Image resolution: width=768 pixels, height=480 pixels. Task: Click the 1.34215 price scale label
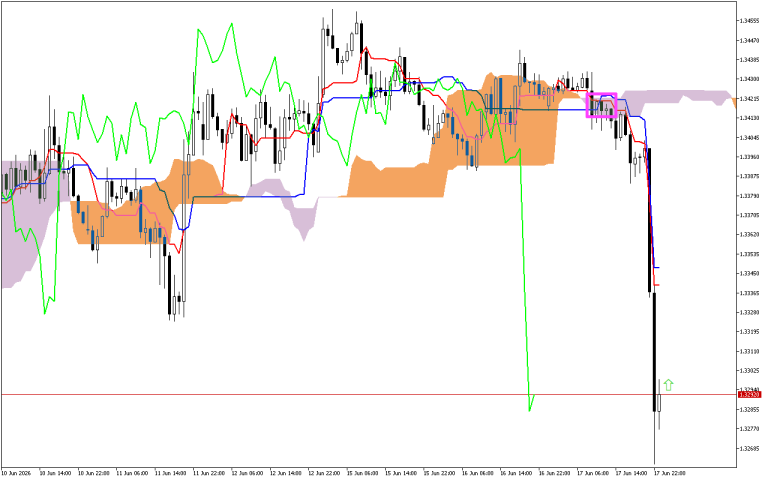(x=750, y=98)
